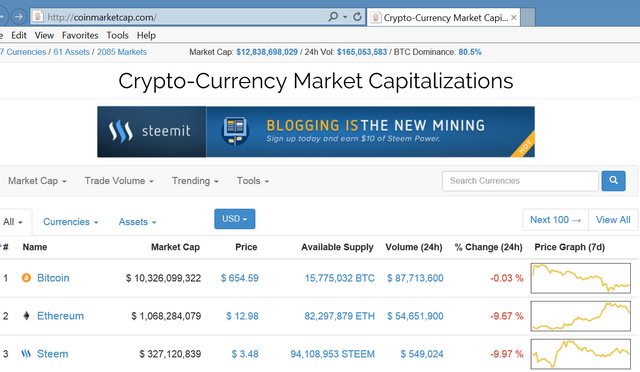Open the Bitcoin currency link
The height and width of the screenshot is (372, 640).
click(x=53, y=278)
